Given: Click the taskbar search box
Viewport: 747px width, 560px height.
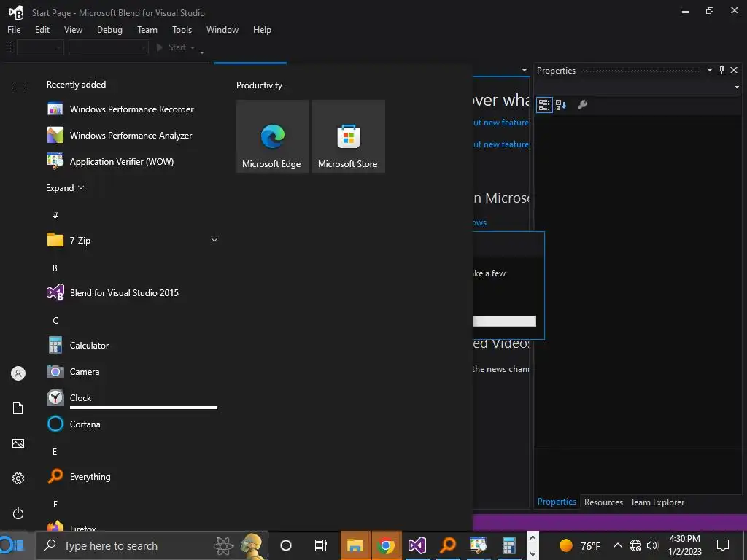Looking at the screenshot, I should 152,545.
